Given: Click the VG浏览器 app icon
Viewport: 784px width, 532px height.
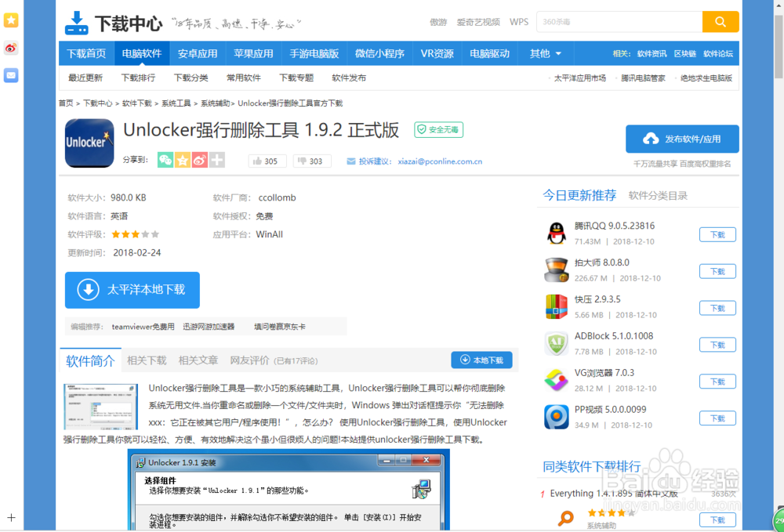Looking at the screenshot, I should click(x=557, y=380).
